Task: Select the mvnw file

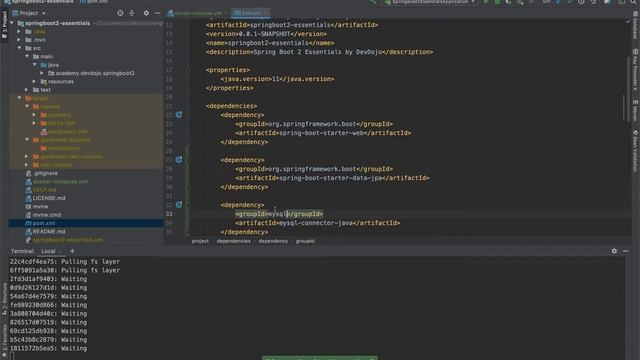Action: point(40,207)
